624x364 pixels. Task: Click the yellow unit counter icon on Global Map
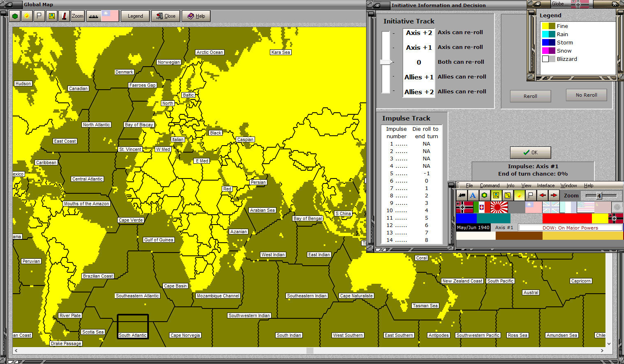click(x=51, y=16)
